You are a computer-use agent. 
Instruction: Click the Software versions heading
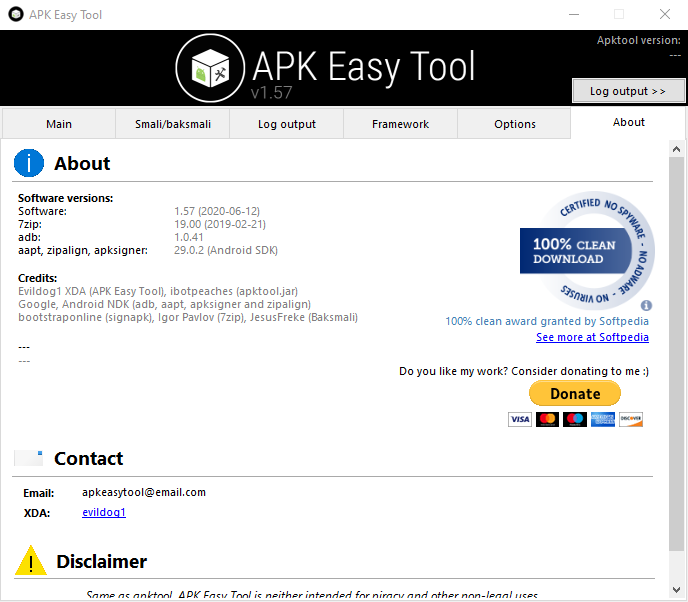pos(65,198)
